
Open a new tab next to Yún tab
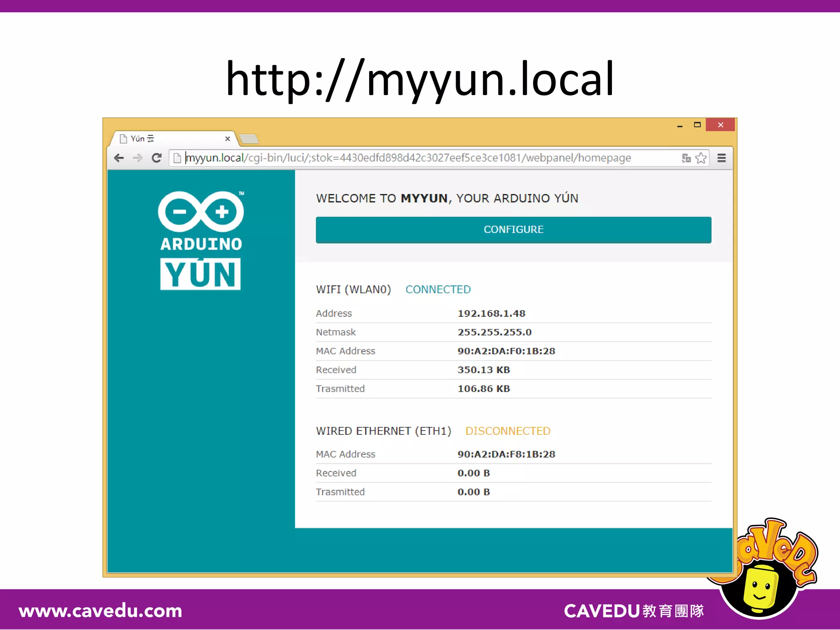pos(249,139)
